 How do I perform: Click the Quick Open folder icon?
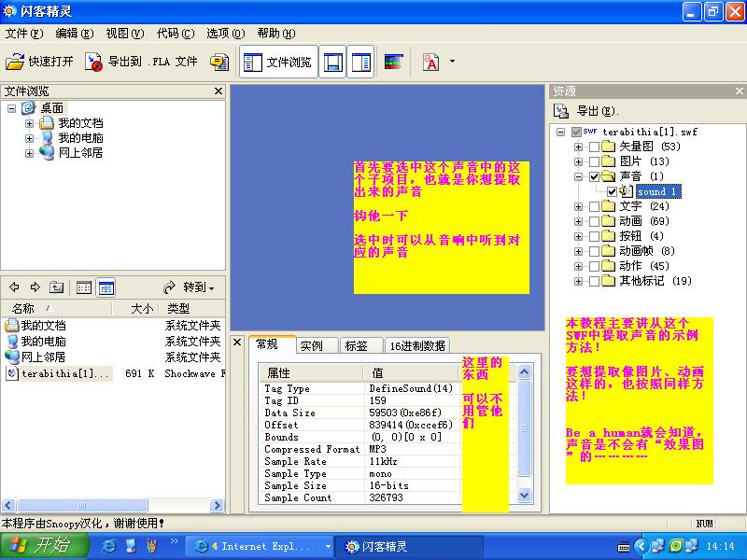[15, 62]
